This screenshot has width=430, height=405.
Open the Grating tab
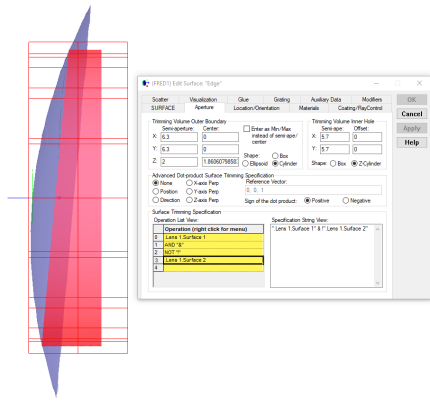[282, 99]
